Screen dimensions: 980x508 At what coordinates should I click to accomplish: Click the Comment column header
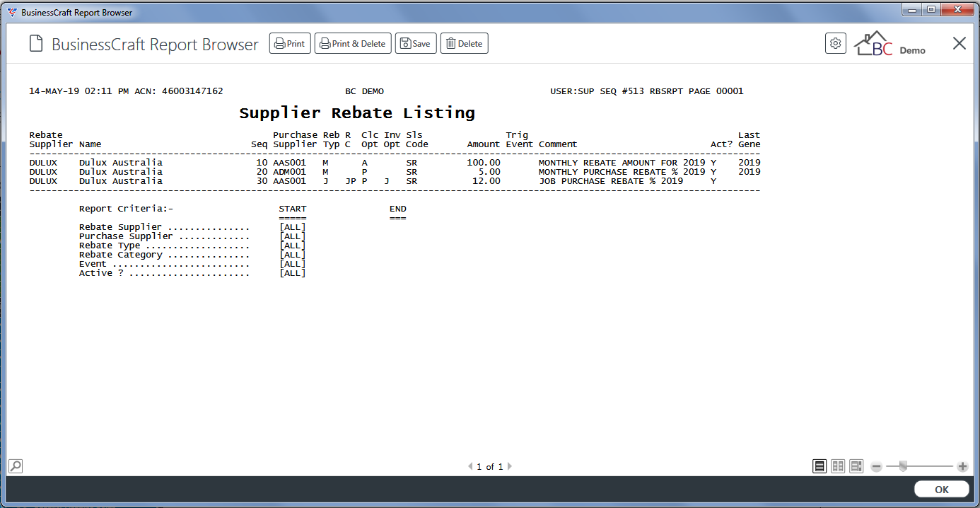tap(558, 144)
